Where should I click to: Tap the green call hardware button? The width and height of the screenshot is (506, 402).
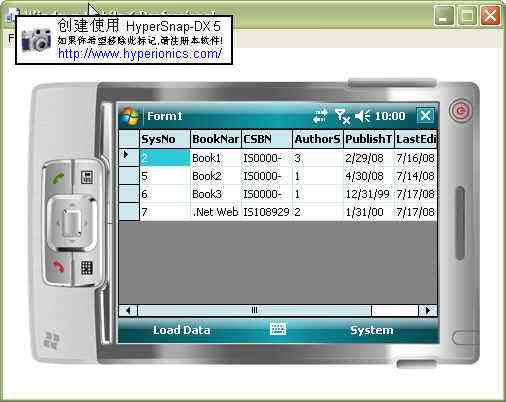point(58,178)
